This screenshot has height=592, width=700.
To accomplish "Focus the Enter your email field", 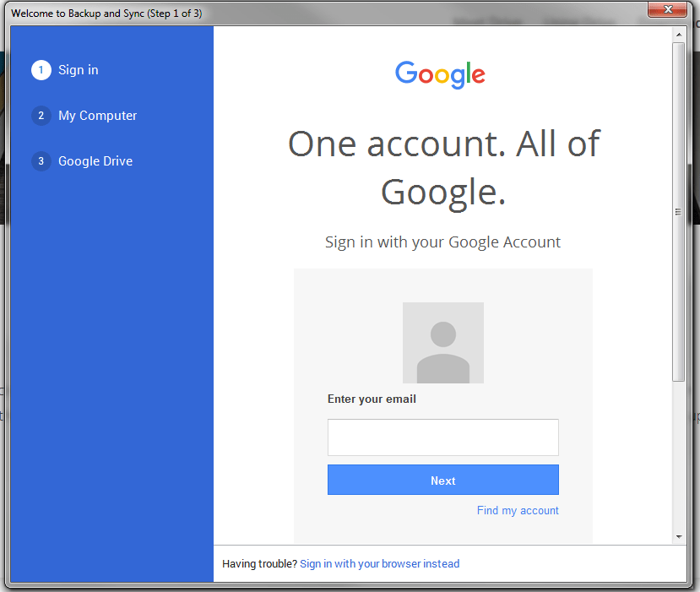I will point(442,437).
